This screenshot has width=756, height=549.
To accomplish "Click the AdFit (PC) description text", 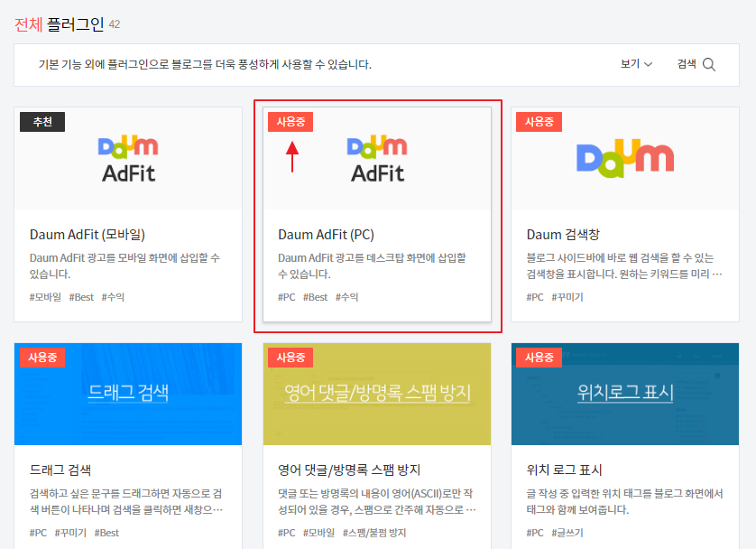I will [373, 265].
